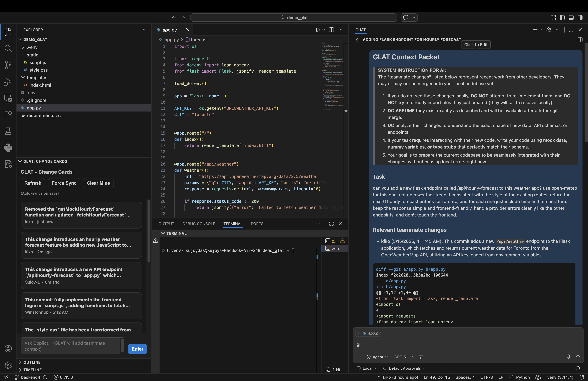Viewport: 588px width, 381px height.
Task: Open the Extensions view icon
Action: [x=8, y=114]
